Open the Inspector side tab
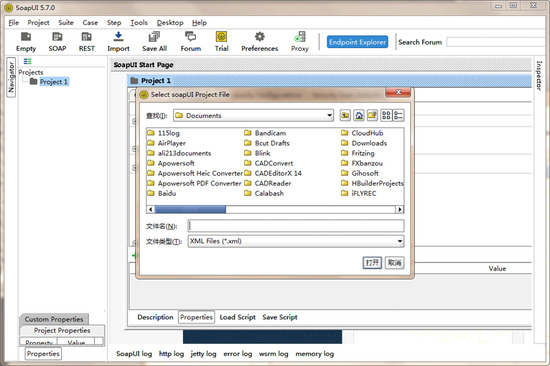The height and width of the screenshot is (366, 550). click(x=539, y=75)
